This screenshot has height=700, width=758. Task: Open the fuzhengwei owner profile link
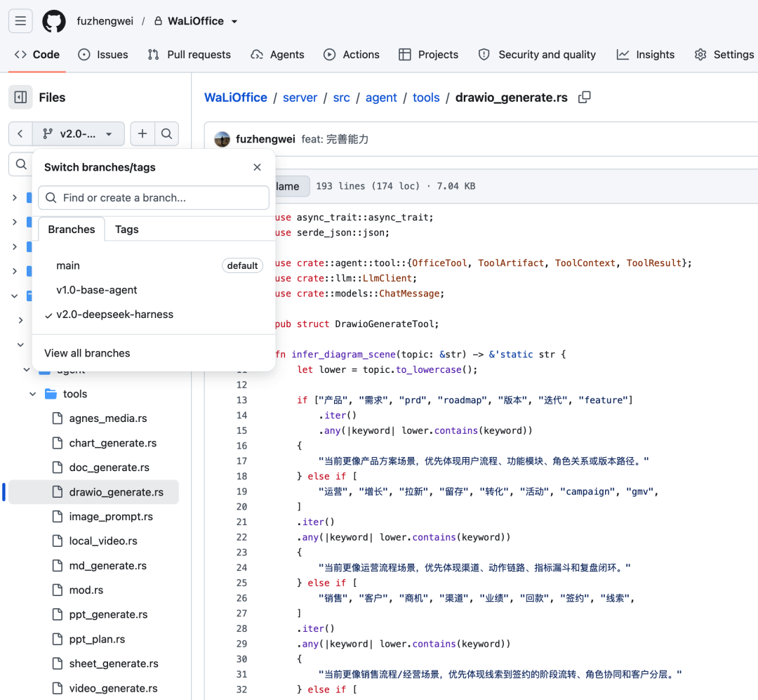click(105, 21)
